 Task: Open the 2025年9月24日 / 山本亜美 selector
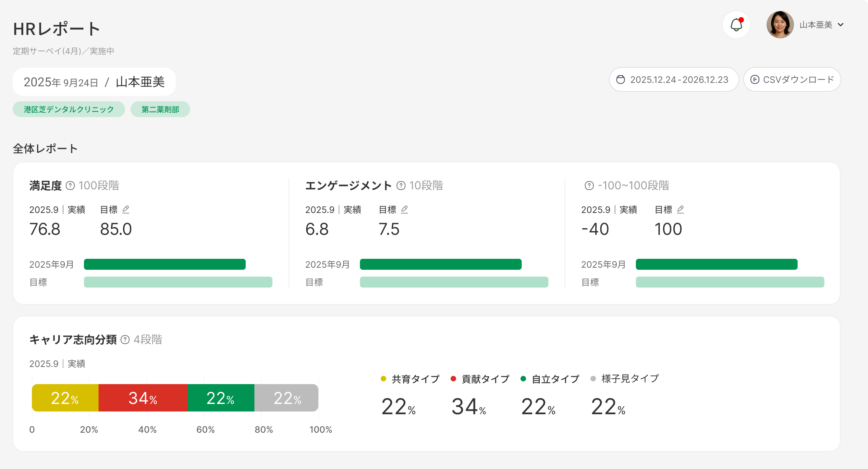94,82
